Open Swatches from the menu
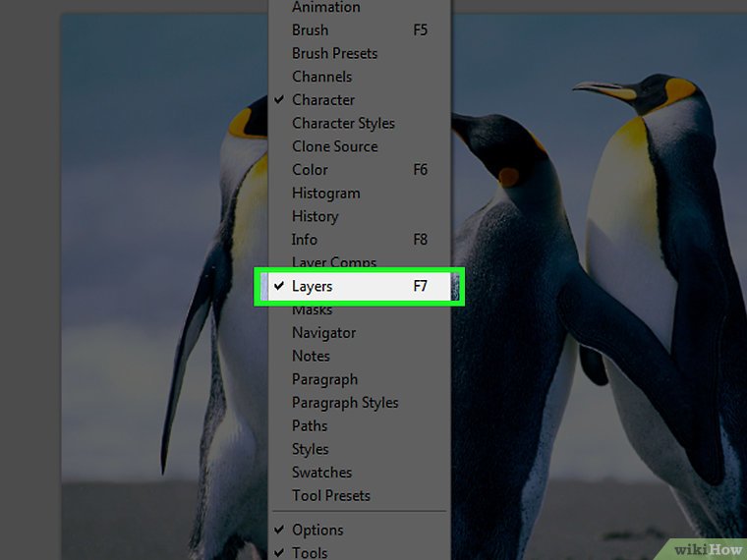 321,473
